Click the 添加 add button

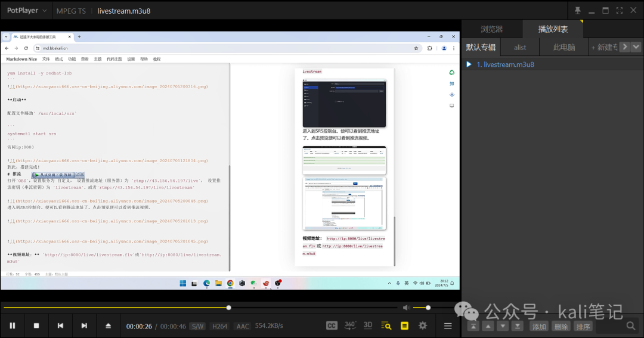539,327
